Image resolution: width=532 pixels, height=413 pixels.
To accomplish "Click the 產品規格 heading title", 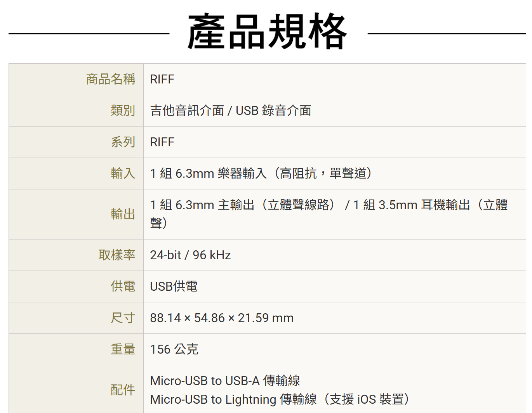I will point(267,31).
